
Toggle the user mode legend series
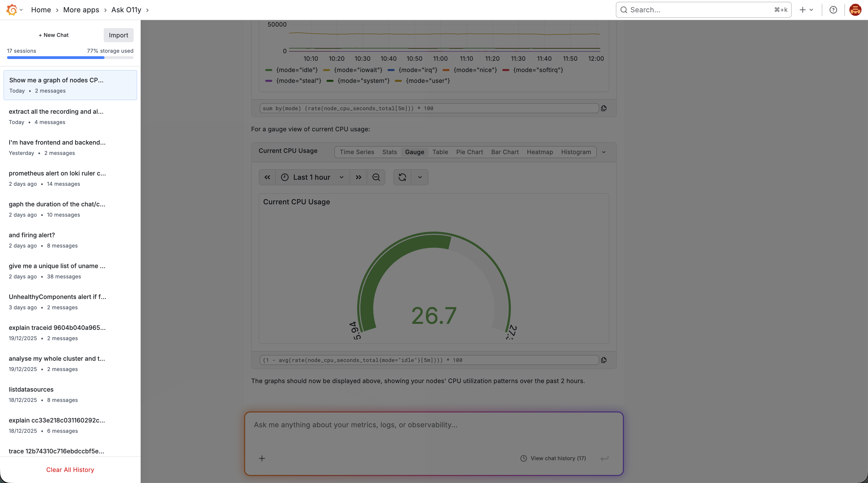428,81
